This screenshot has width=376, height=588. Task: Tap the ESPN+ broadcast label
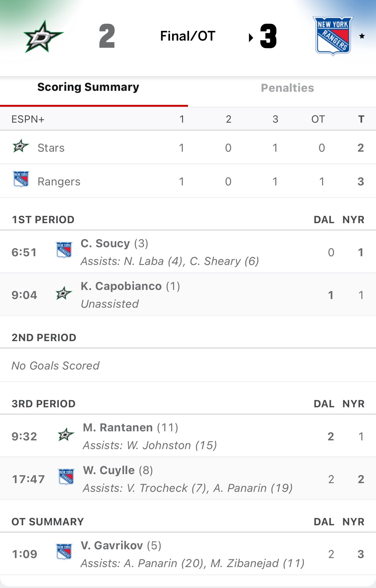pos(28,119)
